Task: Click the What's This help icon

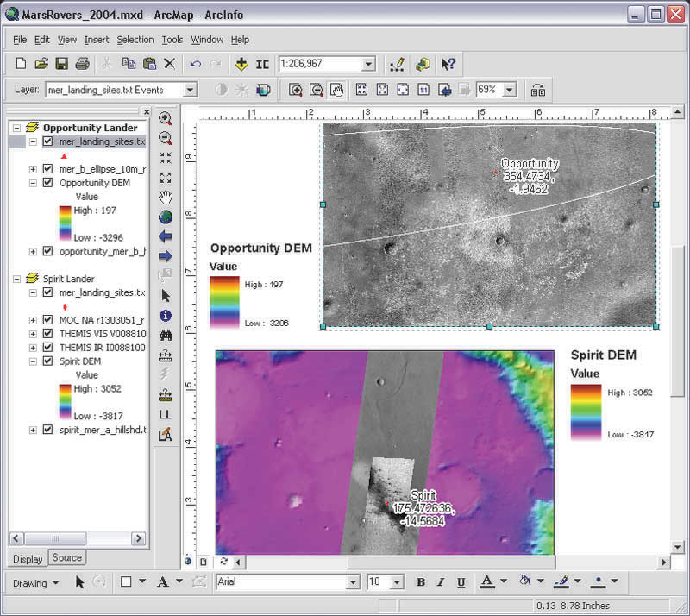Action: click(x=448, y=64)
